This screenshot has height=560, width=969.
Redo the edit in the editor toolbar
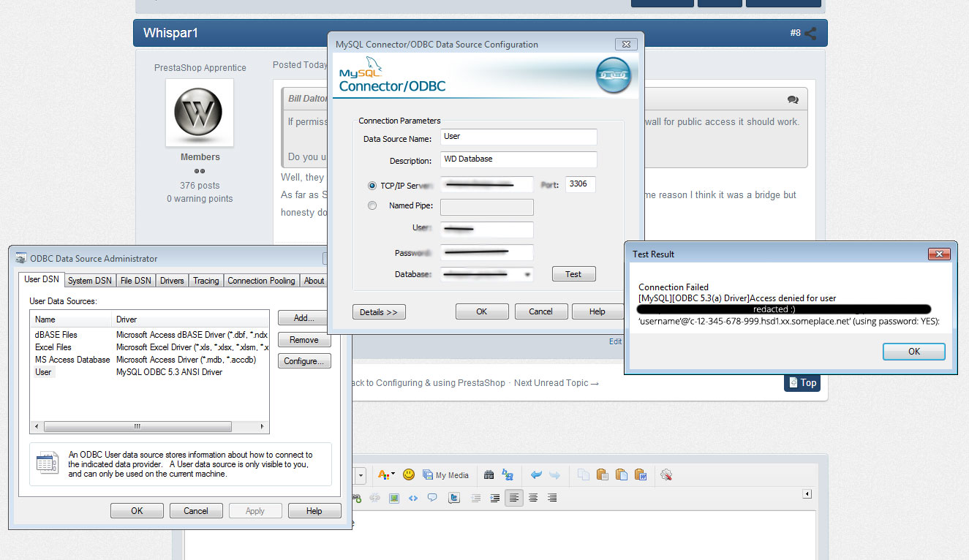554,475
